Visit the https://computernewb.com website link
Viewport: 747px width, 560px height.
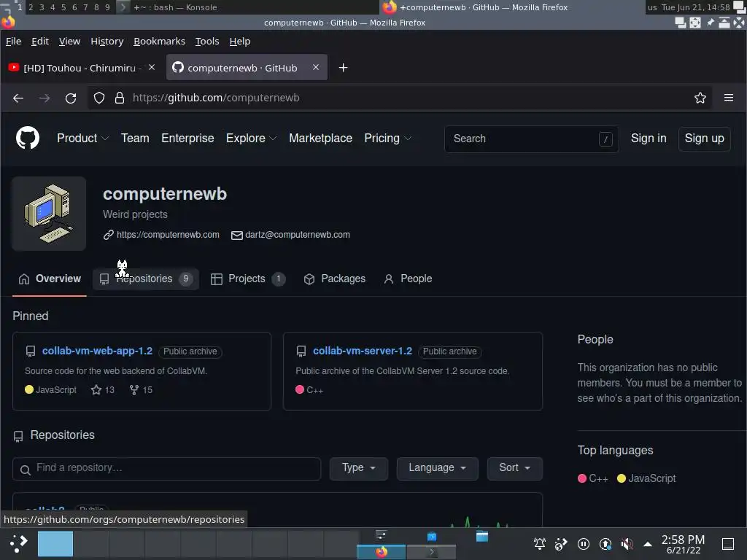coord(168,235)
